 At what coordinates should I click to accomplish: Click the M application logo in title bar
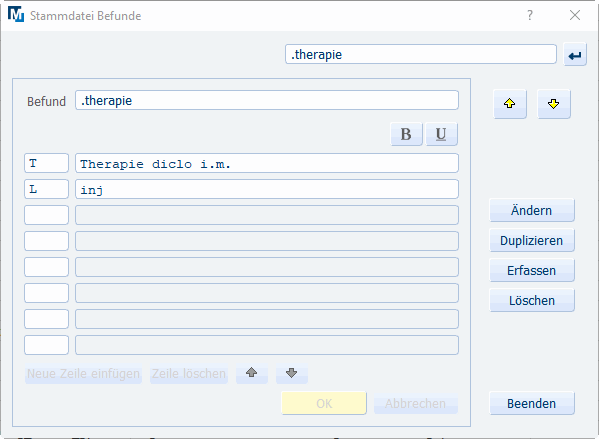(16, 15)
